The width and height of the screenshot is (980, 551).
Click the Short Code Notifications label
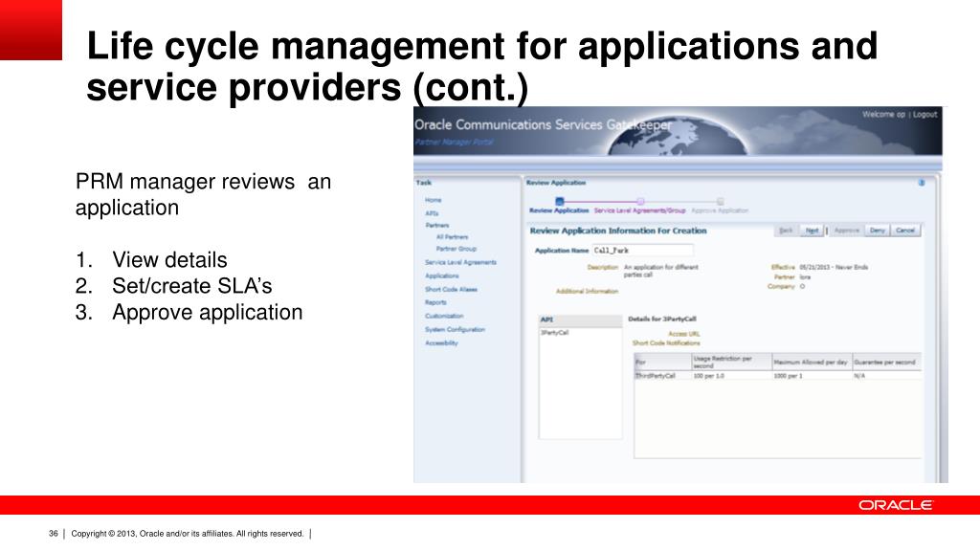coord(666,343)
